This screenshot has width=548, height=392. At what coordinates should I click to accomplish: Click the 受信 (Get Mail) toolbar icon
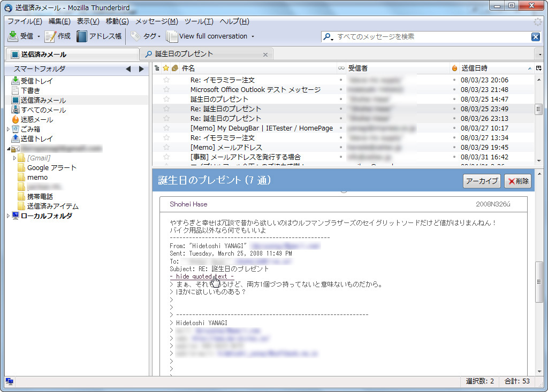(13, 36)
